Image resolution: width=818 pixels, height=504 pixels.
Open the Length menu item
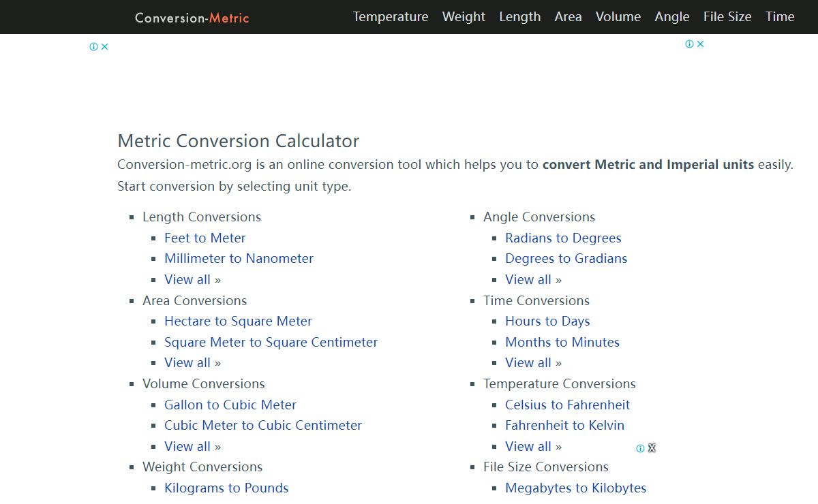(519, 17)
